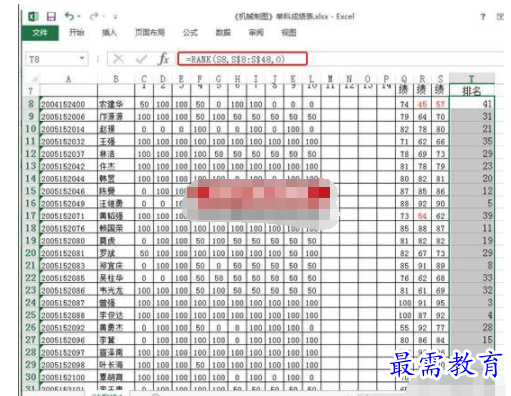Click rank 3 cell in row 24
511x396 pixels.
471,302
